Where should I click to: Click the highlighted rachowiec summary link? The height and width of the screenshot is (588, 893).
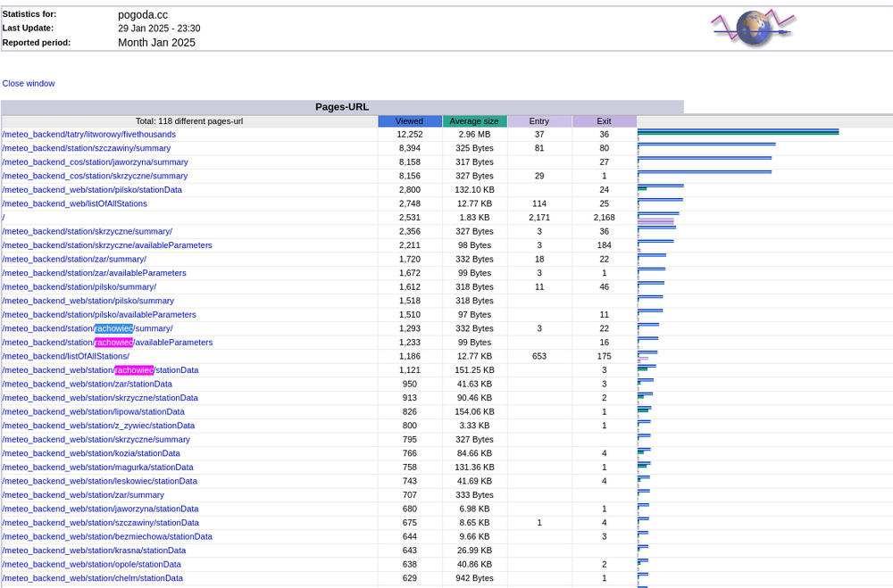click(x=88, y=328)
